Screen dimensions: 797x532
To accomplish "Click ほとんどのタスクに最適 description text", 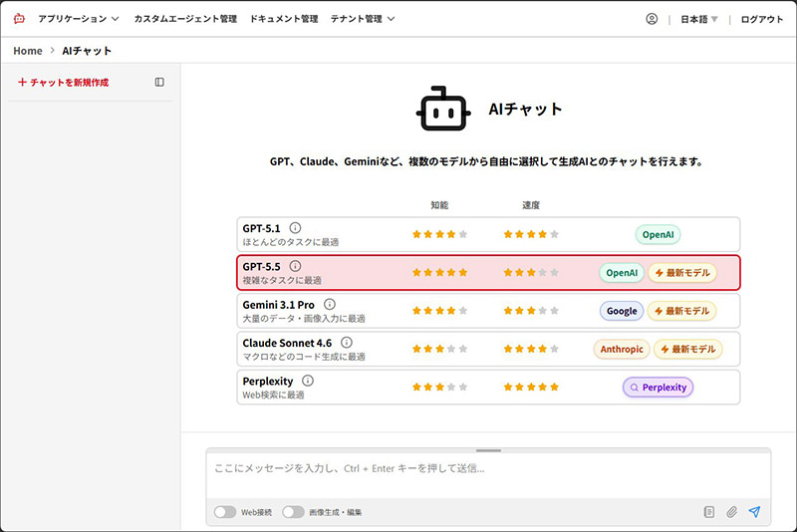I will click(x=291, y=242).
